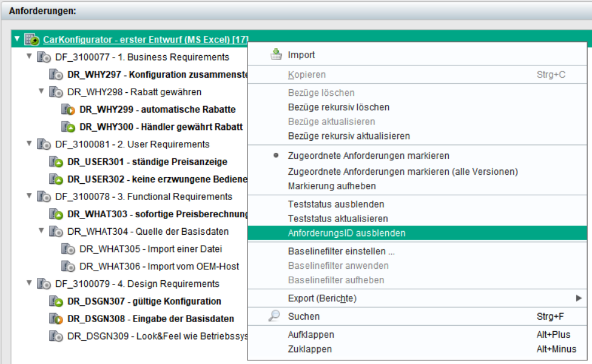Select Bezüge rekursiv löschen

tap(417, 107)
